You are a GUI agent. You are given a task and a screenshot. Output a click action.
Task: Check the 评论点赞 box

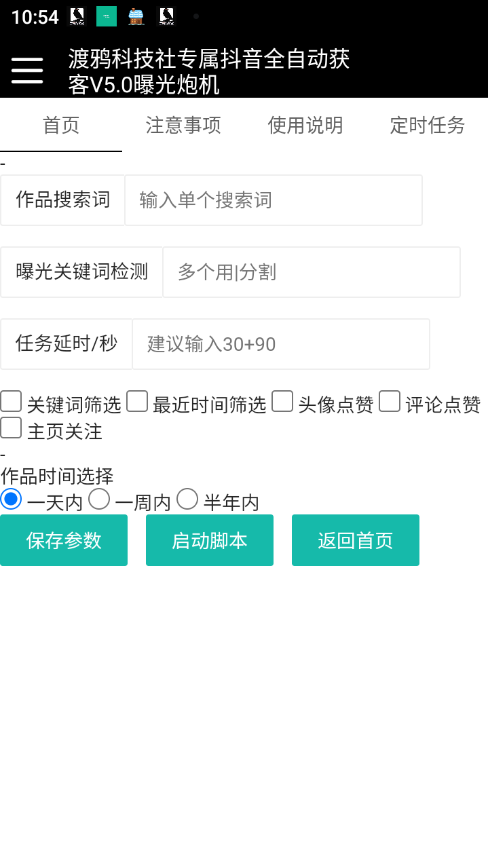click(389, 401)
